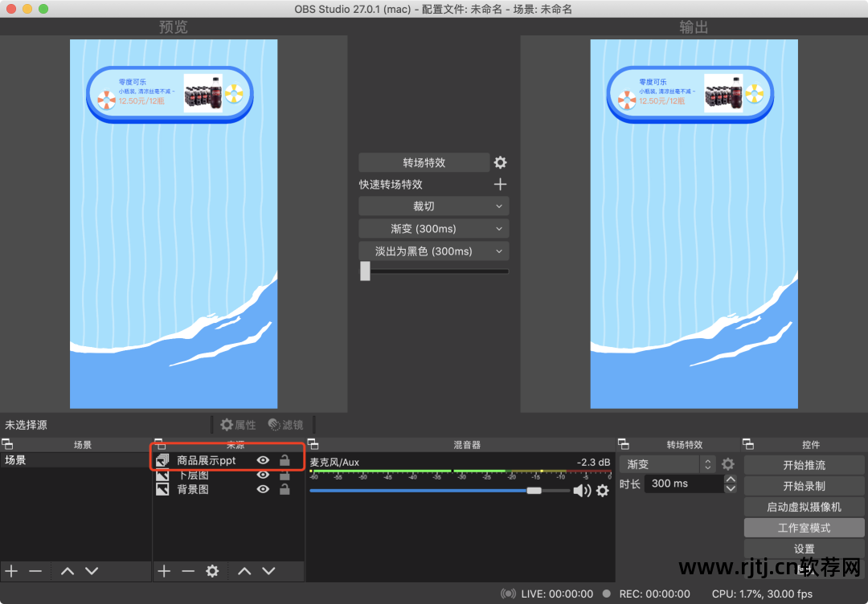Click the 转场特效 transition button
Screen dimensions: 868x604
424,162
